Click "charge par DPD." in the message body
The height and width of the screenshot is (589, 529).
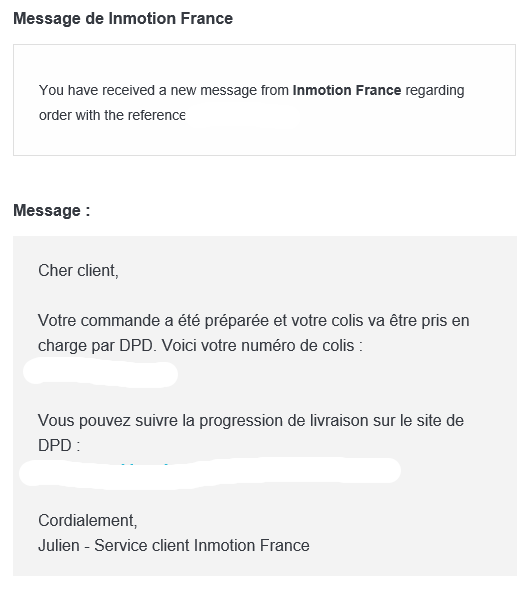coord(97,346)
